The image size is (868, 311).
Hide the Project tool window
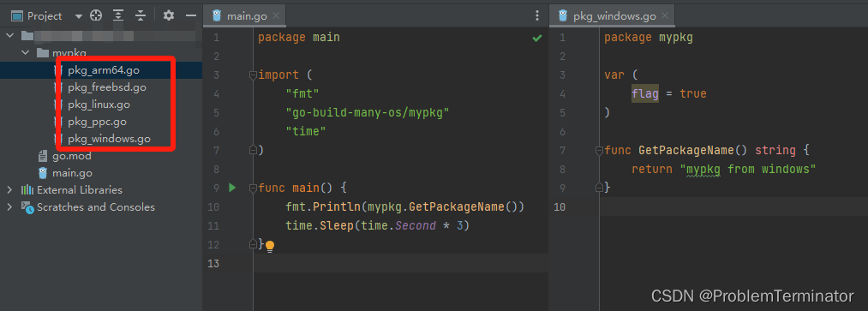pyautogui.click(x=191, y=16)
